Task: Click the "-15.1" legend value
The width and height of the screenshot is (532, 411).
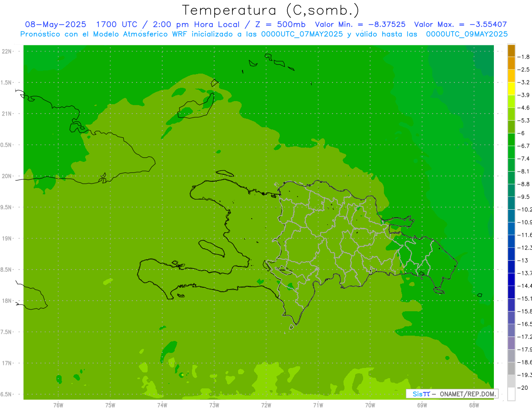Action: [x=525, y=298]
